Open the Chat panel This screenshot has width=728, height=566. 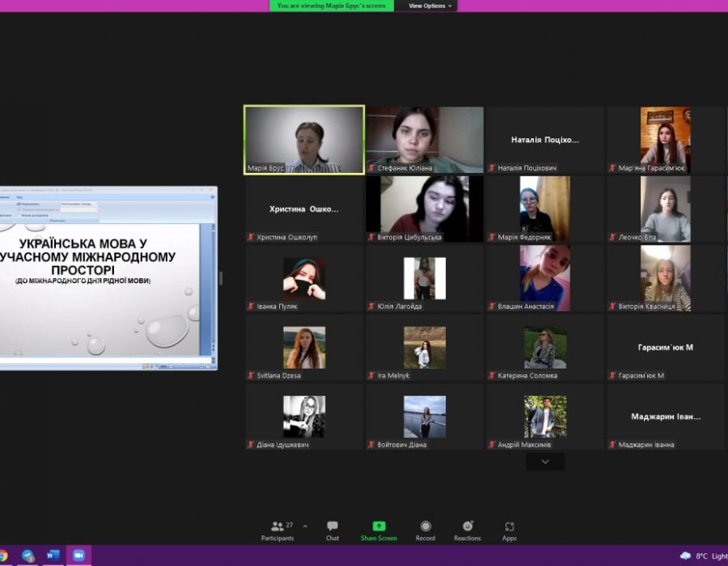coord(332,530)
